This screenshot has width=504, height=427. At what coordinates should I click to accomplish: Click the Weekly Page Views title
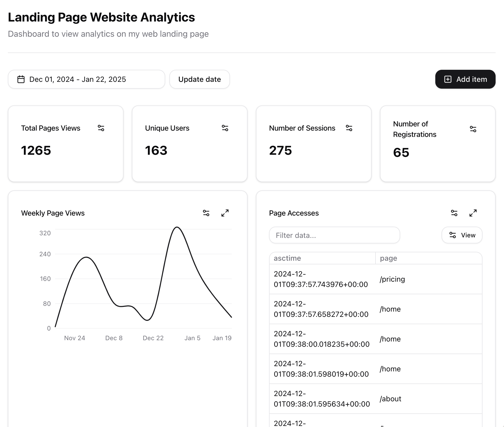(x=53, y=213)
